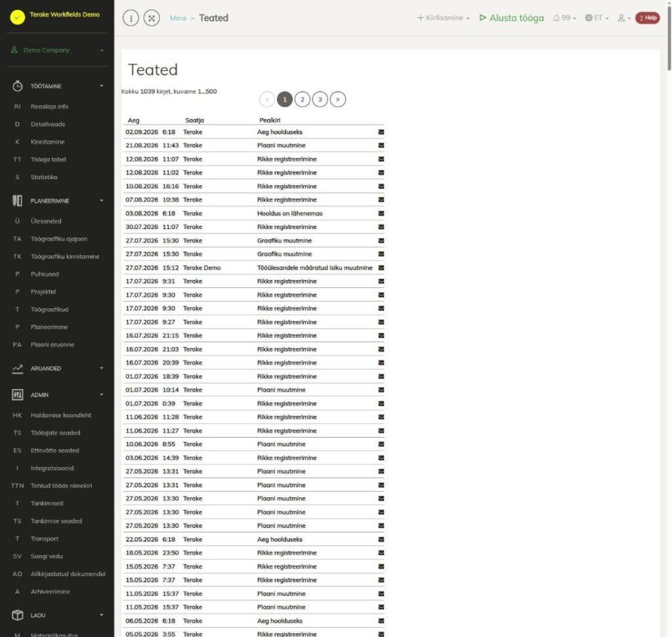This screenshot has height=637, width=672.
Task: Click the red Help button
Action: pyautogui.click(x=647, y=18)
